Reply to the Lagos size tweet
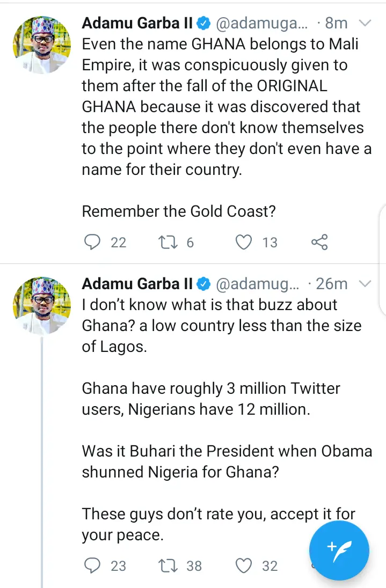This screenshot has height=588, width=386. click(x=93, y=565)
